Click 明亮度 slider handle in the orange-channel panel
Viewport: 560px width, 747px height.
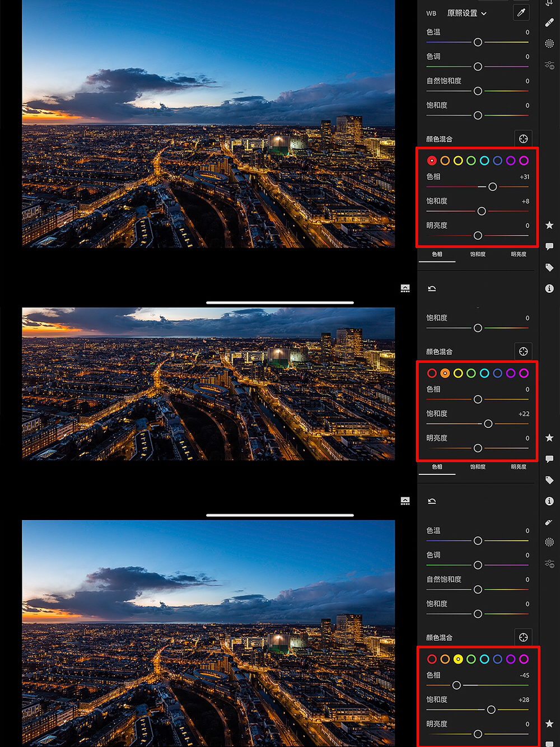(478, 448)
